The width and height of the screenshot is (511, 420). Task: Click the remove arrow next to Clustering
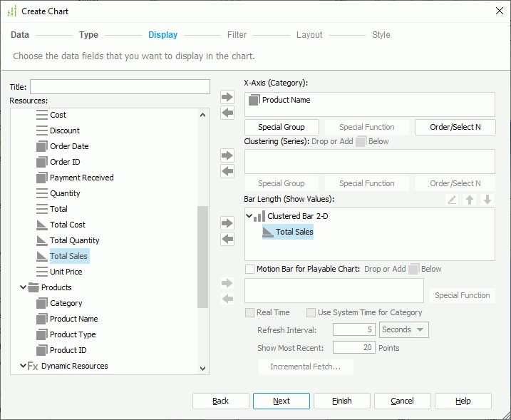(x=227, y=171)
